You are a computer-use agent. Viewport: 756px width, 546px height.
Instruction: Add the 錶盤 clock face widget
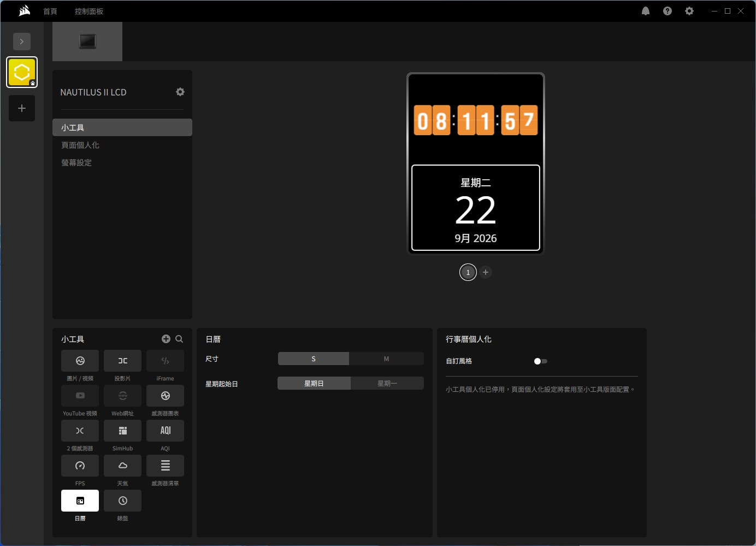click(x=122, y=501)
